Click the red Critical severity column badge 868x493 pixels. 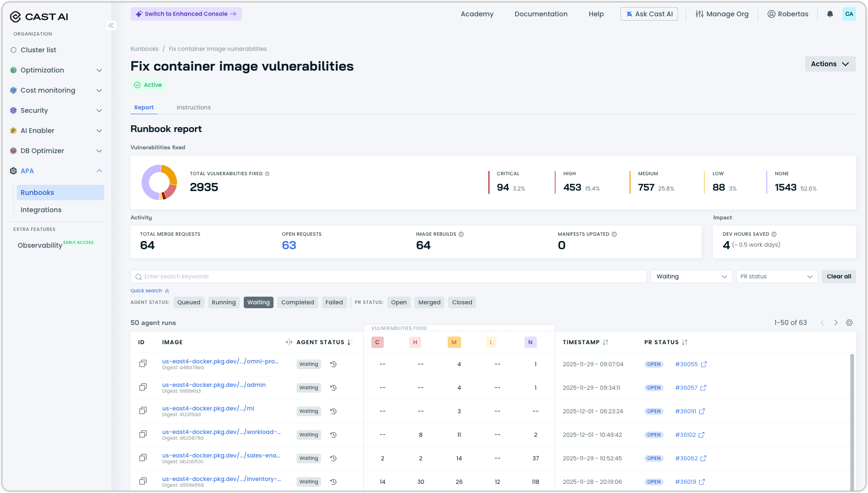[x=378, y=342]
